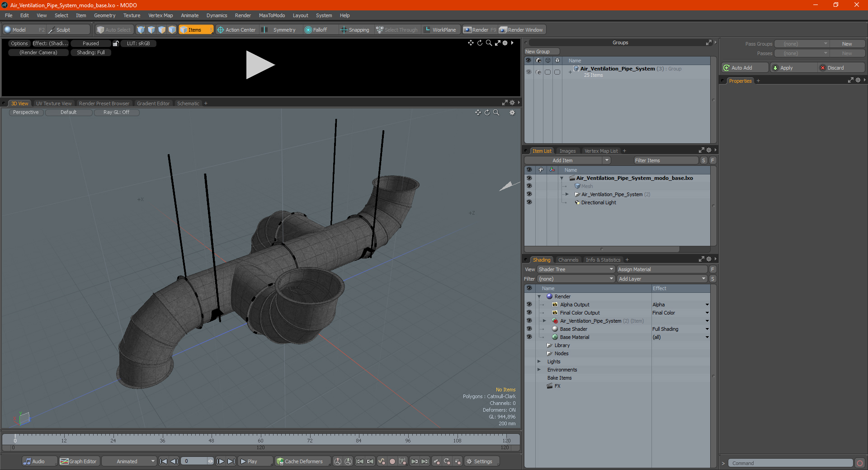The image size is (868, 470).
Task: Click the record keyframe circle icon
Action: click(x=392, y=461)
